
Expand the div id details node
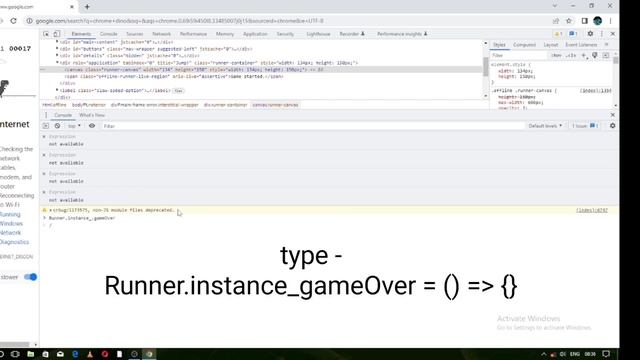(57, 56)
